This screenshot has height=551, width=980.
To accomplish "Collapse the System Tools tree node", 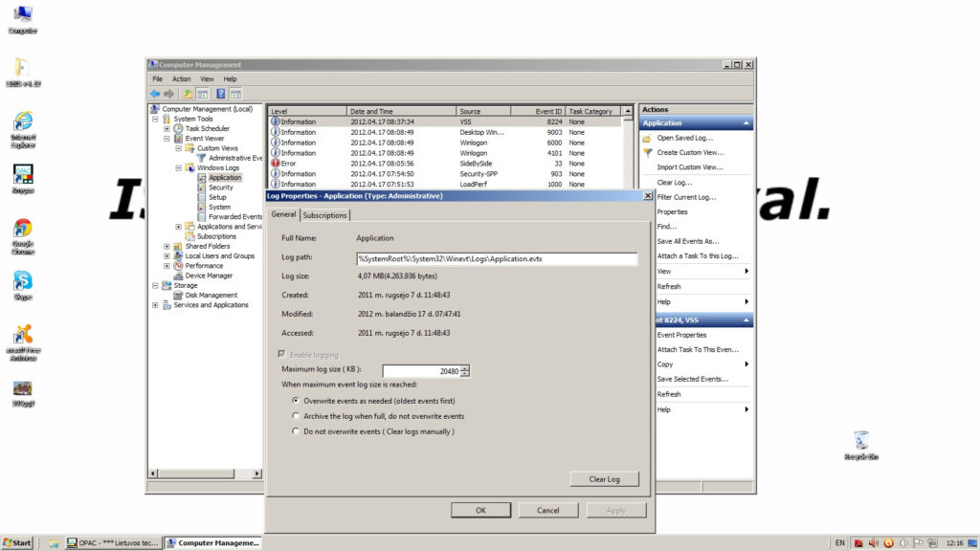I will [x=155, y=119].
